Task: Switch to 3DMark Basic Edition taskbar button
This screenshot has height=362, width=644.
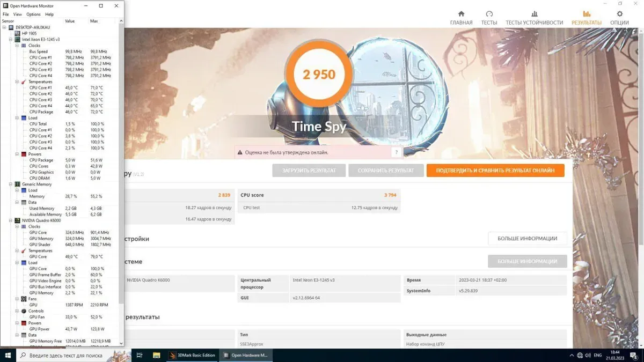Action: pos(192,355)
